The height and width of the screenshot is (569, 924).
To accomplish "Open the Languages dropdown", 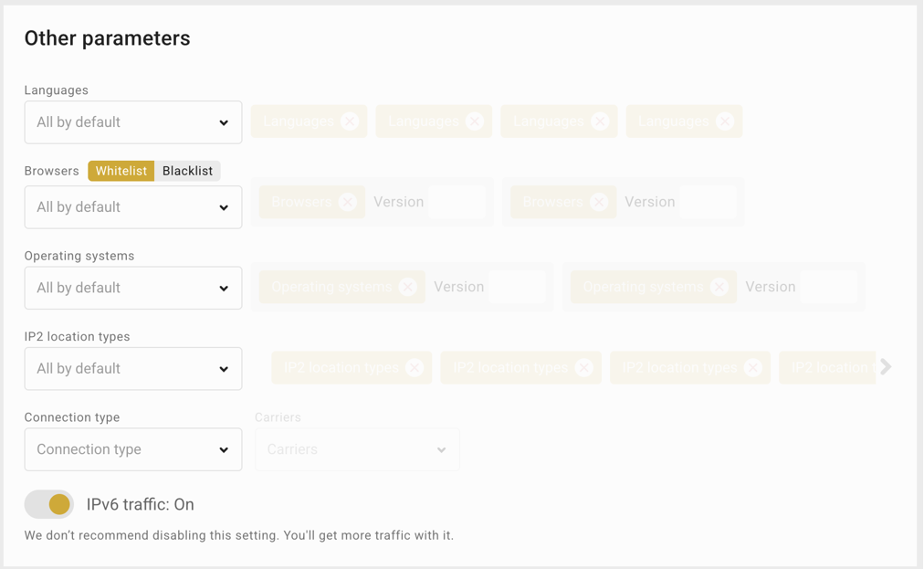I will click(132, 121).
